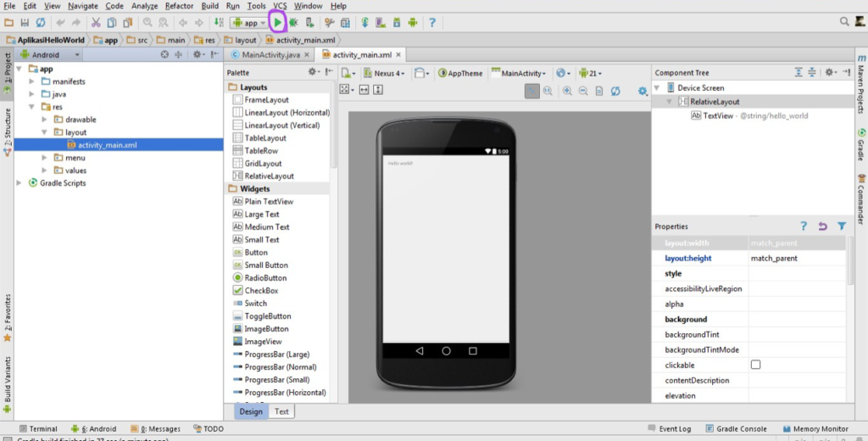Open the Refactor menu

180,6
